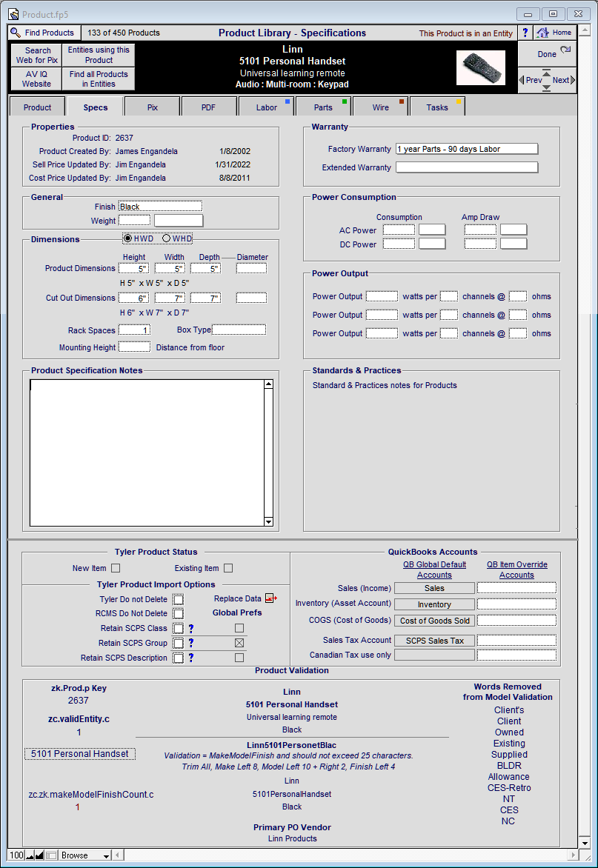Viewport: 598px width, 868px height.
Task: Click the window vertical scrollbar down arrow
Action: (585, 844)
